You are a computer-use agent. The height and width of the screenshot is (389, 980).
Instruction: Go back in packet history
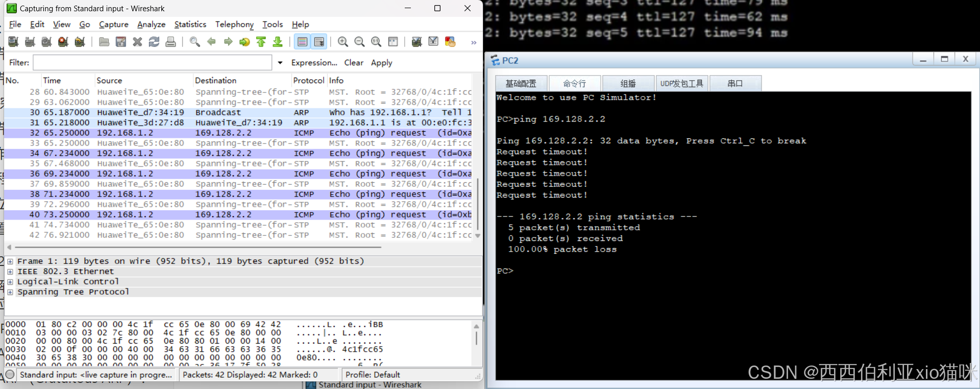tap(211, 42)
